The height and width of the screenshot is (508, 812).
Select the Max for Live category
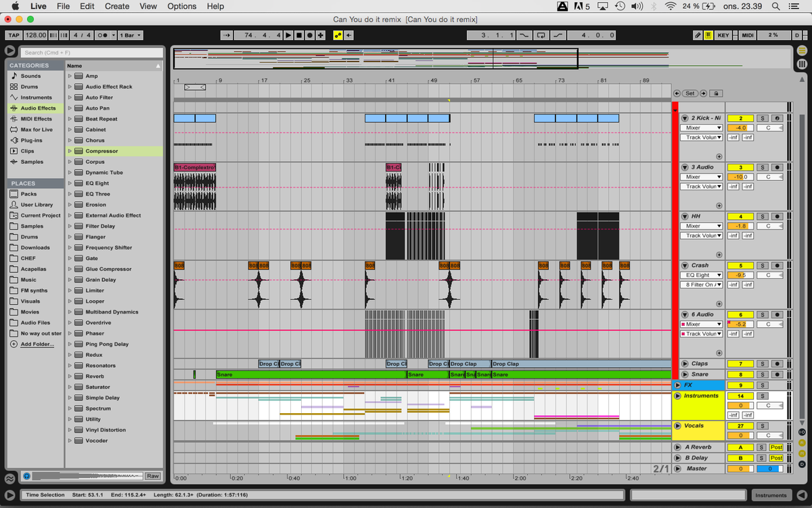click(x=37, y=130)
